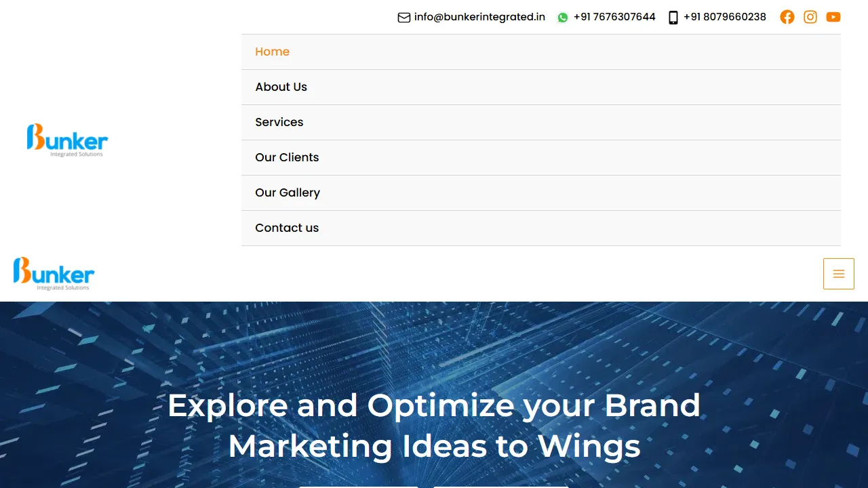The height and width of the screenshot is (488, 868).
Task: Click WhatsApp number +91 7676307644
Action: tap(614, 17)
